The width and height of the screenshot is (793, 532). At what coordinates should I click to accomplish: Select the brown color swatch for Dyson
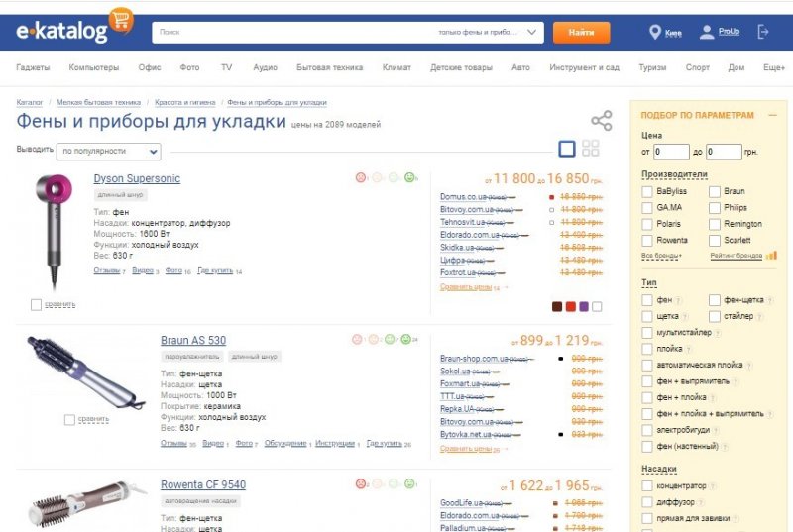tap(557, 307)
